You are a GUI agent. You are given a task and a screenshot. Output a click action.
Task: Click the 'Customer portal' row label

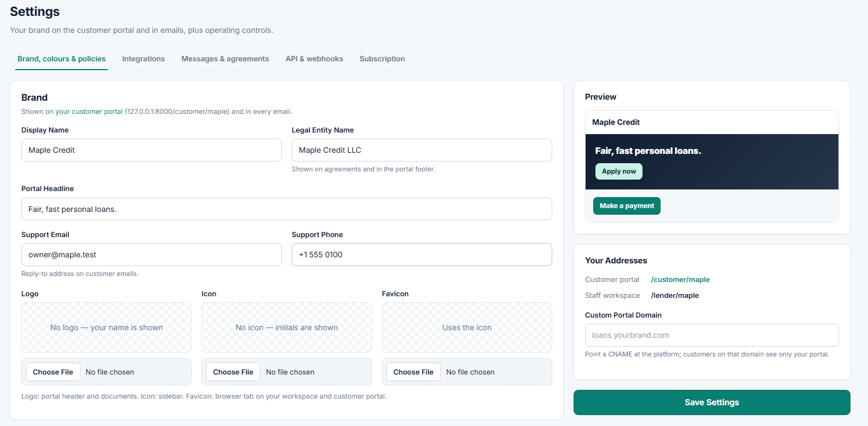(612, 279)
